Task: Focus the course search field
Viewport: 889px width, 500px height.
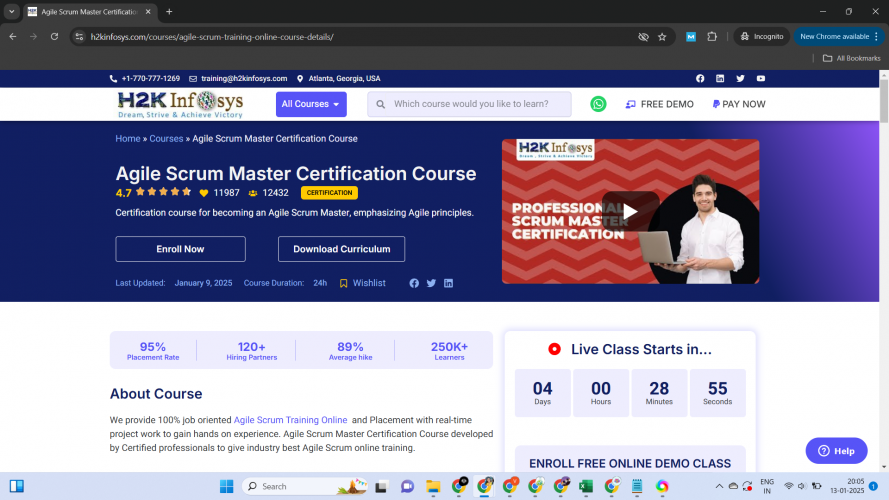Action: click(469, 104)
